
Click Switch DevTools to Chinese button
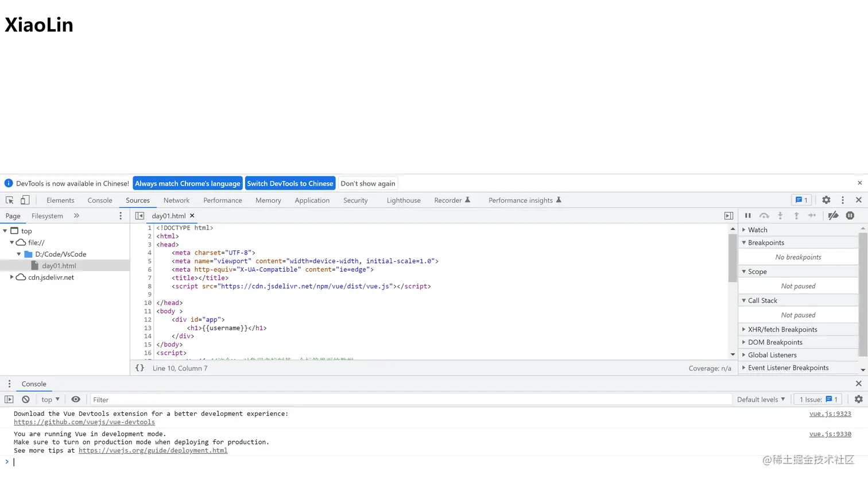point(290,183)
